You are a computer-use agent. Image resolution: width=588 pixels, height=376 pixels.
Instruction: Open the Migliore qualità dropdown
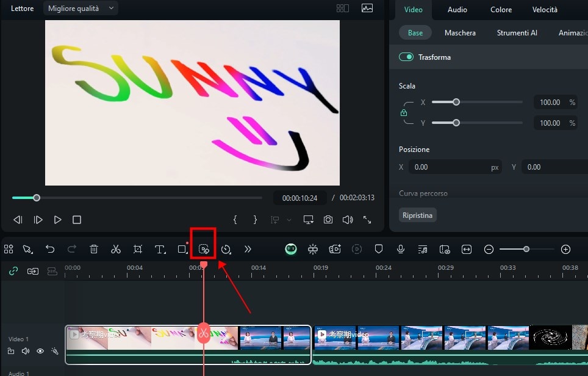[x=81, y=9]
